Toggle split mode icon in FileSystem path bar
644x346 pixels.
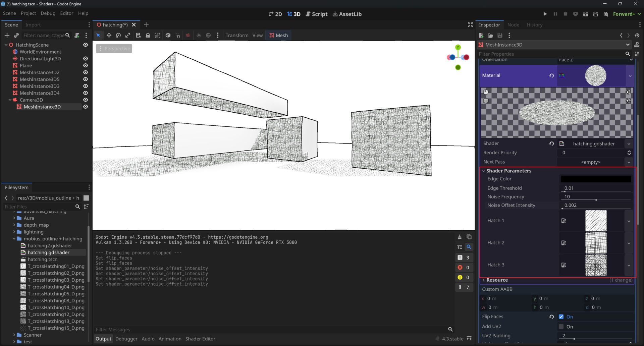(x=86, y=198)
